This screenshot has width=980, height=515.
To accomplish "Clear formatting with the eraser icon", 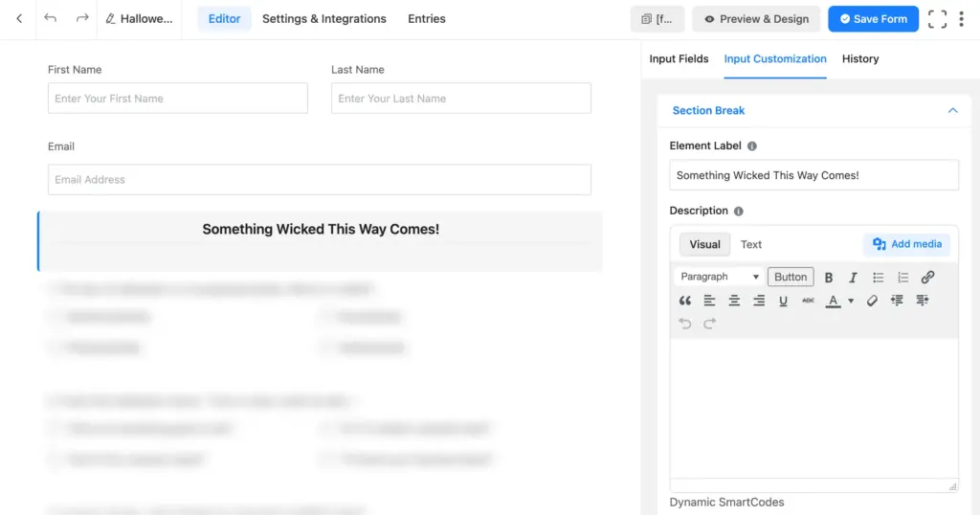I will (872, 301).
